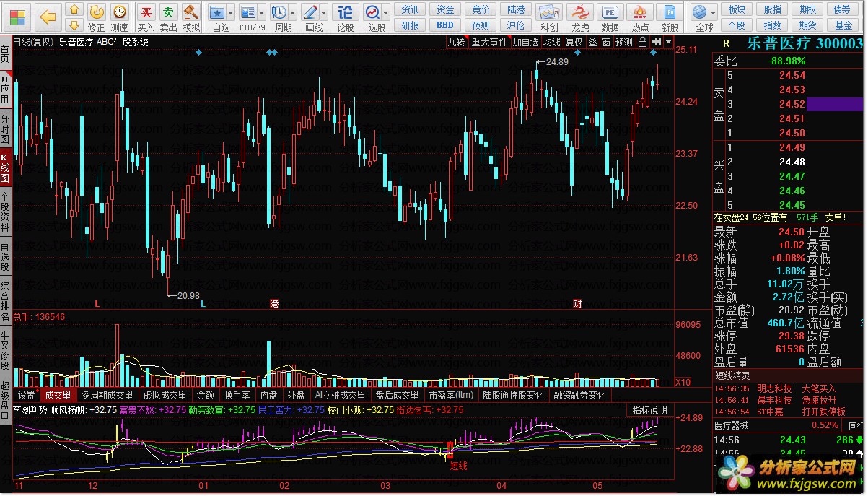Click the 设置 settings button
The width and height of the screenshot is (868, 496).
tap(27, 395)
